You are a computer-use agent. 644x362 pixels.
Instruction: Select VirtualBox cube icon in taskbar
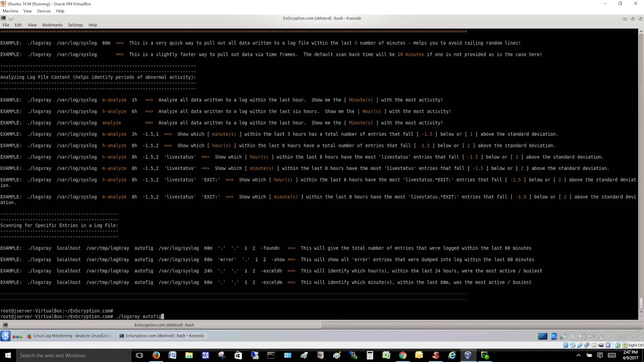pyautogui.click(x=468, y=355)
